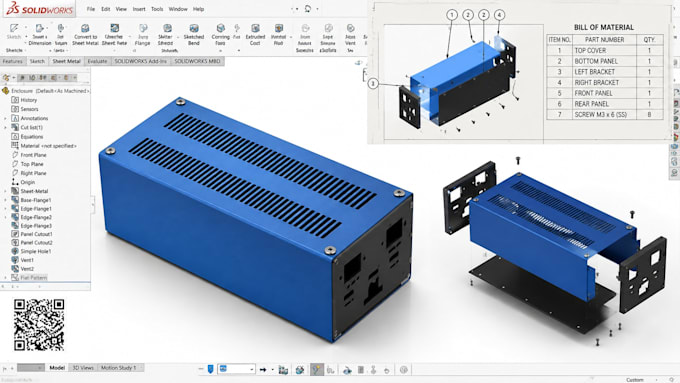
Task: Expand the Edge-Flange1 node
Action: click(5, 209)
